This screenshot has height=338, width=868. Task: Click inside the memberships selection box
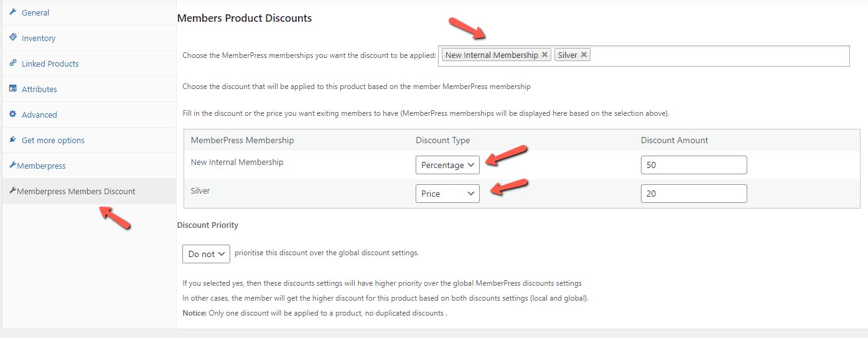pyautogui.click(x=719, y=55)
